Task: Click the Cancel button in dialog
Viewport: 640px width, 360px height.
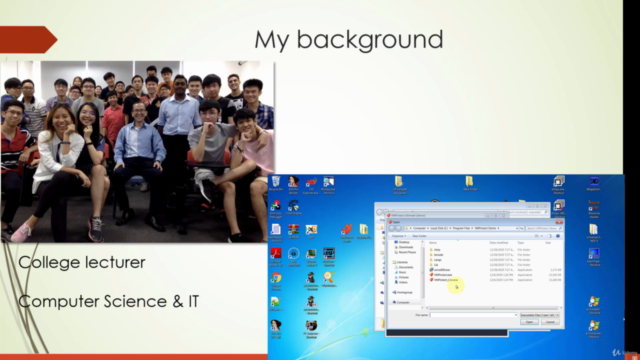Action: 550,322
